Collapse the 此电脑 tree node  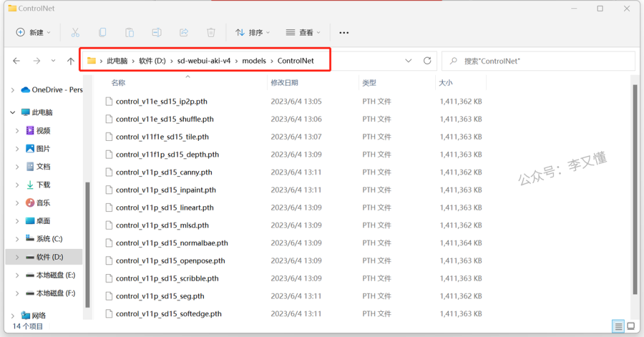[13, 113]
